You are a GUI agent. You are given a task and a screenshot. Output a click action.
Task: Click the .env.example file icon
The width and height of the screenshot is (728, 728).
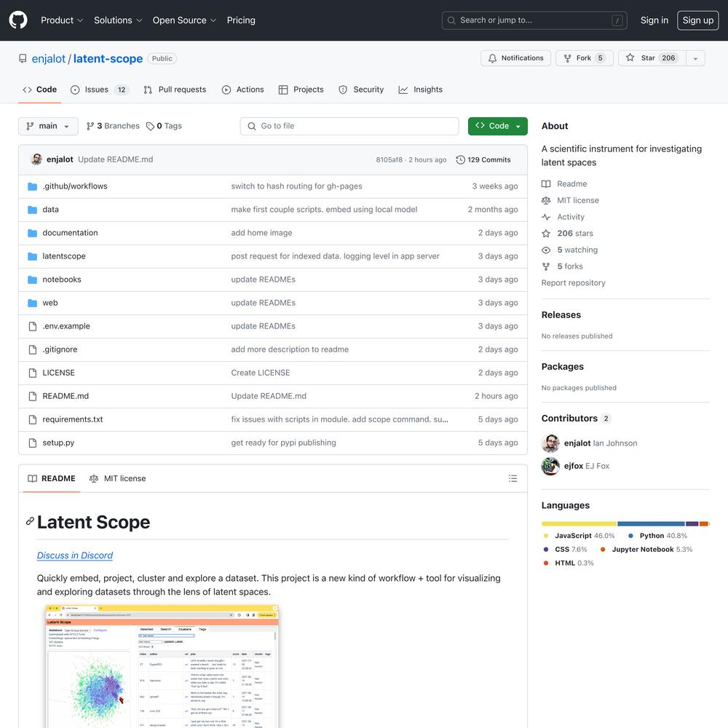(x=33, y=326)
